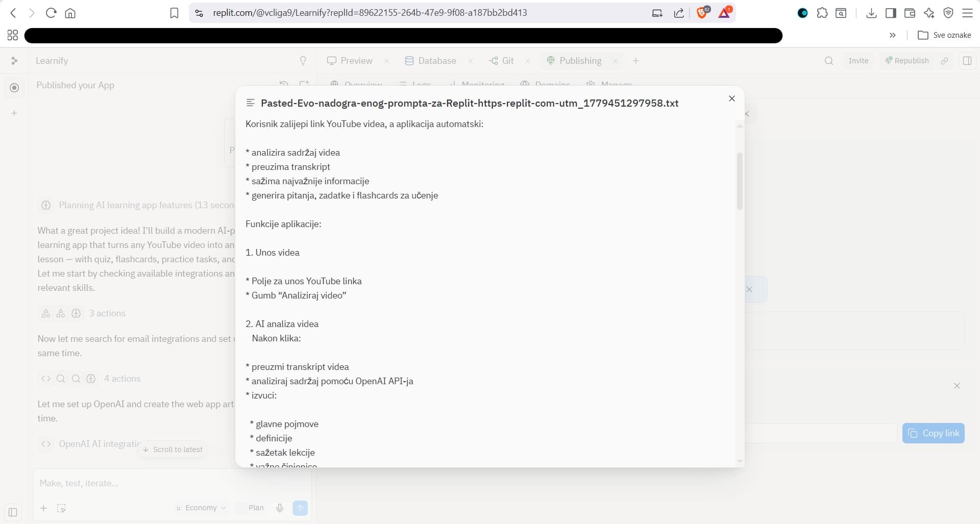980x524 pixels.
Task: Toggle bottom-left sidebar panel icon
Action: click(13, 512)
